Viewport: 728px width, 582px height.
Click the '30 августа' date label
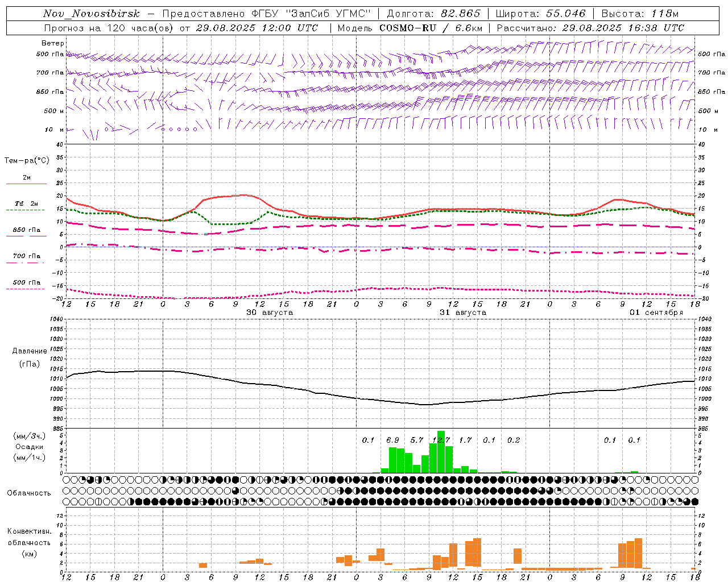point(270,313)
